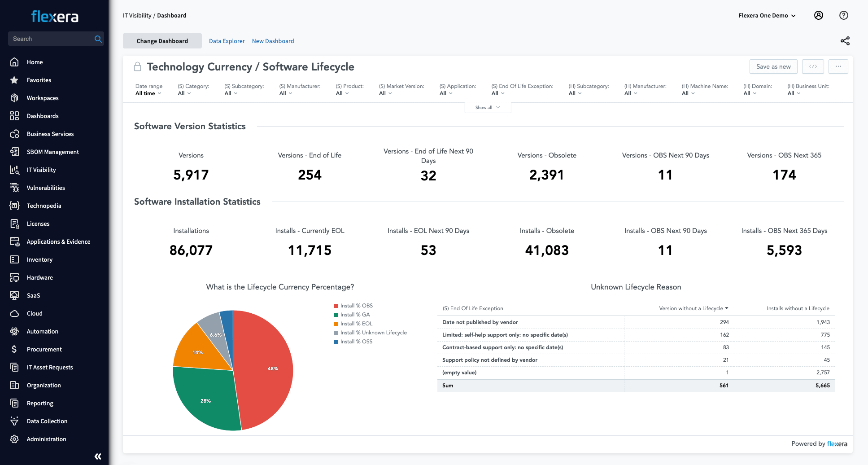Collapse the sidebar with double chevron icon
This screenshot has height=465, width=868.
(98, 456)
